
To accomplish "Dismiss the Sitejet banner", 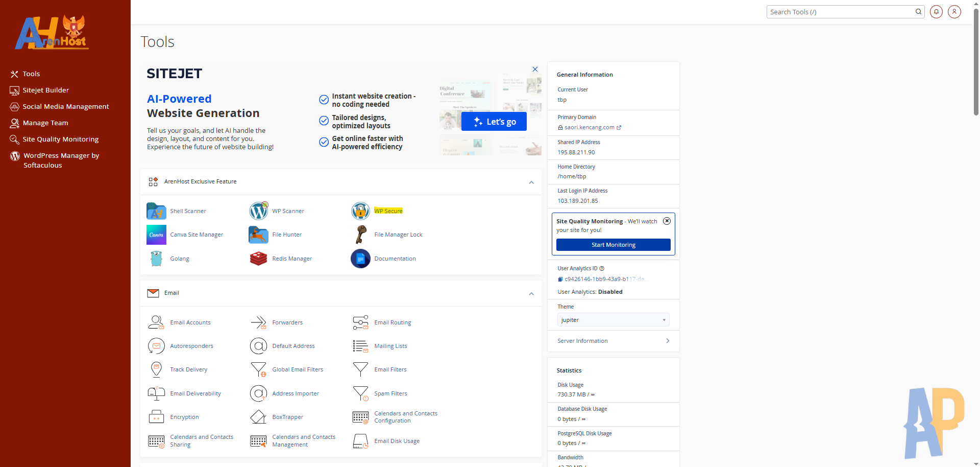I will 535,69.
